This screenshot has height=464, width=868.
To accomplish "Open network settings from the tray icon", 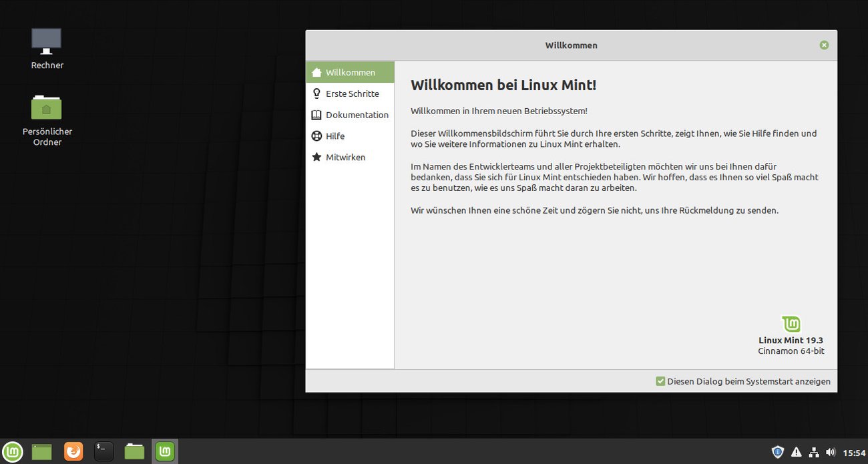I will [x=814, y=451].
